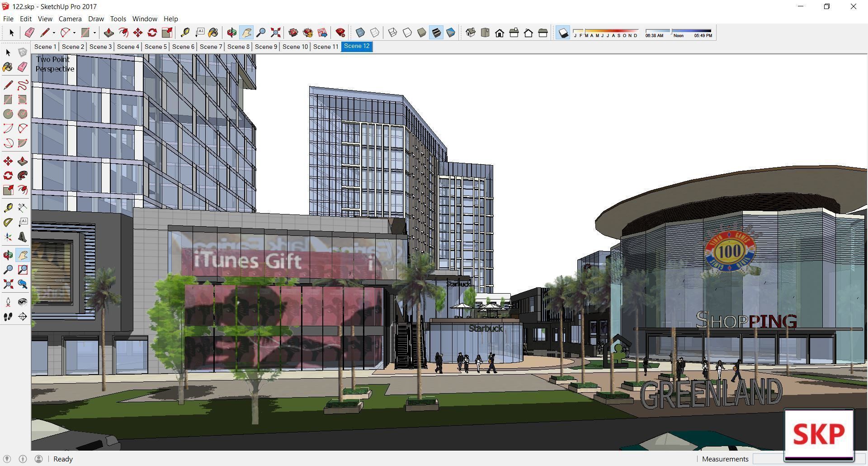Switch to Front standard view
868x466 pixels.
pos(500,33)
